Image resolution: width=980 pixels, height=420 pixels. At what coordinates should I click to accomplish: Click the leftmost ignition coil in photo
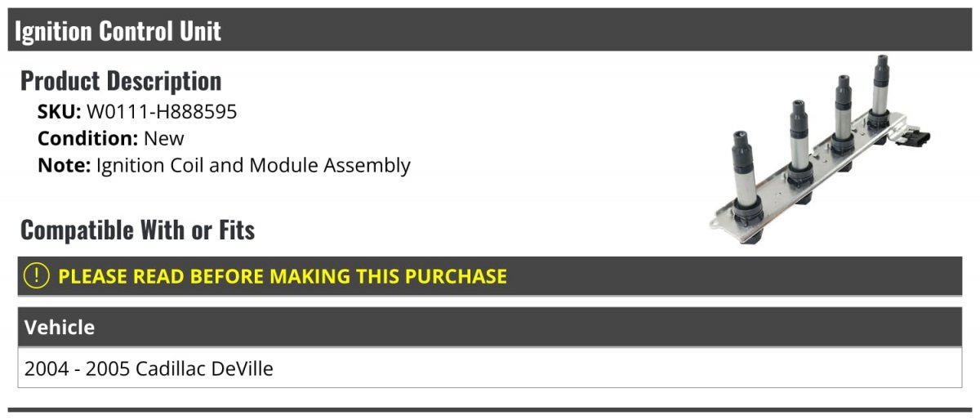[746, 176]
